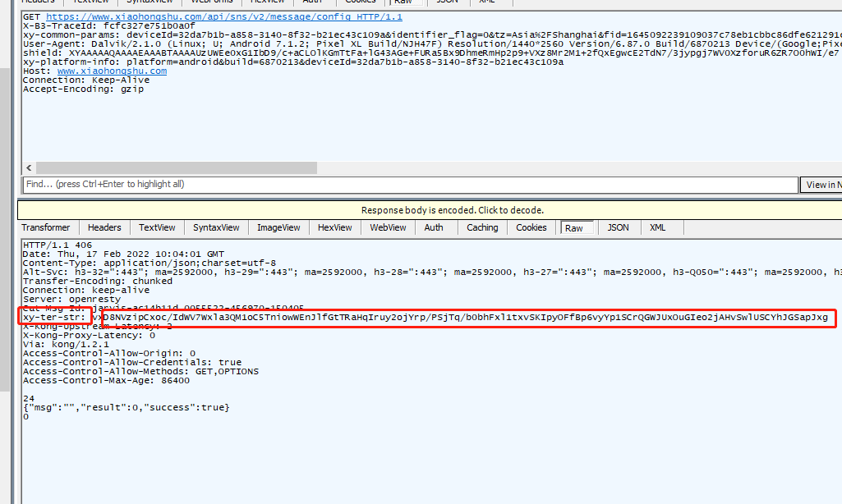Open the message/config request URL link
Viewport: 842px width, 504px height.
[x=224, y=16]
